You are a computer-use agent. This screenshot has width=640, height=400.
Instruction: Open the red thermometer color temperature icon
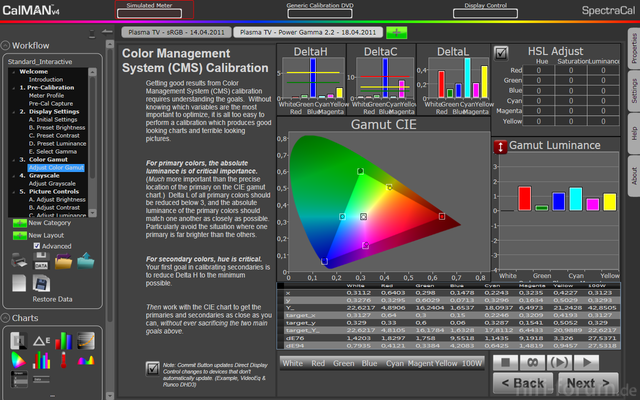(63, 360)
